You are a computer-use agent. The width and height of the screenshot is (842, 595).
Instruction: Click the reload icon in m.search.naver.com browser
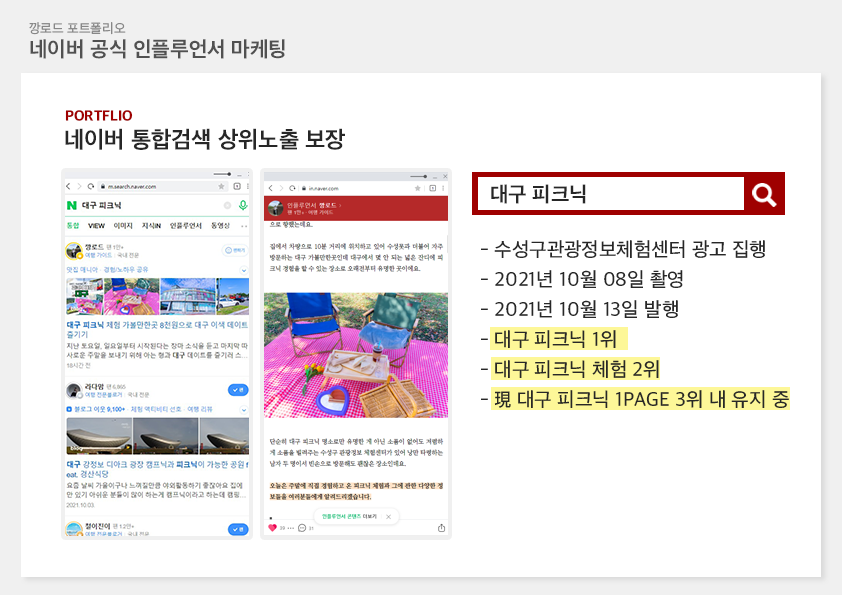91,187
